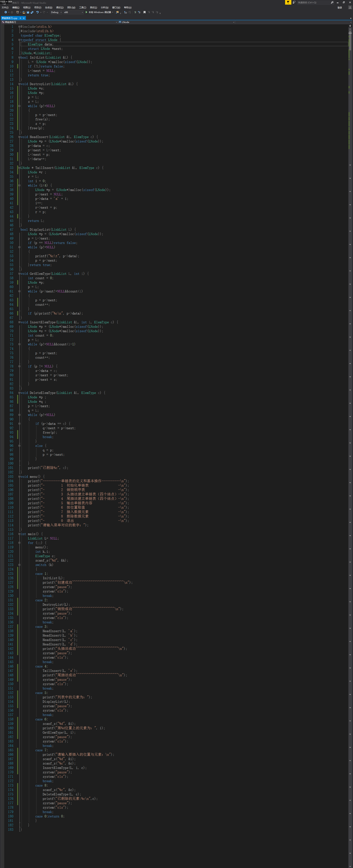This screenshot has width=353, height=868.
Task: Open the LNode type navigation dropdown
Action: click(x=176, y=22)
